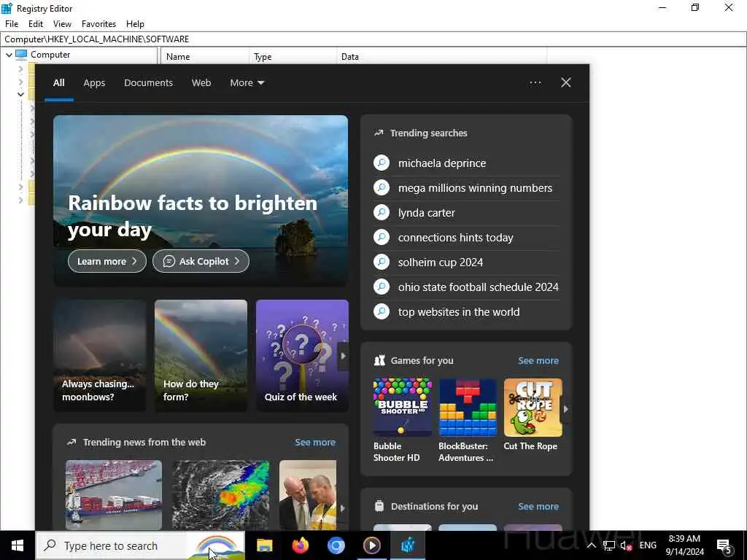This screenshot has height=560, width=747.
Task: Open the media player taskbar icon
Action: click(x=371, y=545)
